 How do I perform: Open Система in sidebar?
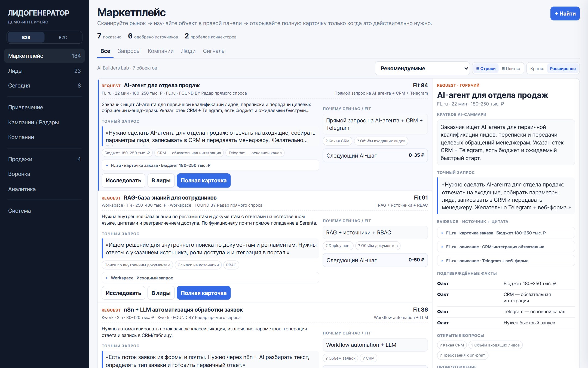pos(44,211)
